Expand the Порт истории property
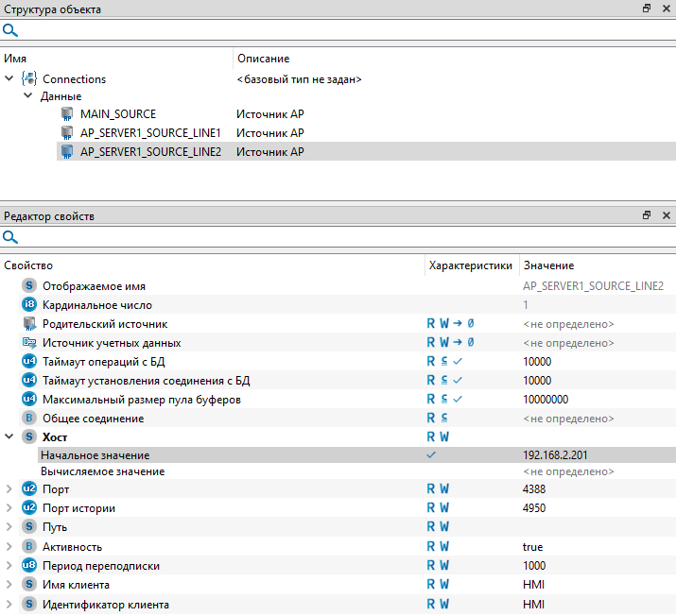The image size is (676, 616). 9,508
